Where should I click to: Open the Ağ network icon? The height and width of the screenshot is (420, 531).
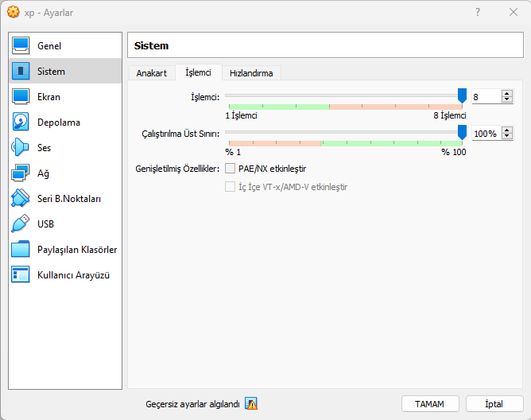pyautogui.click(x=21, y=173)
